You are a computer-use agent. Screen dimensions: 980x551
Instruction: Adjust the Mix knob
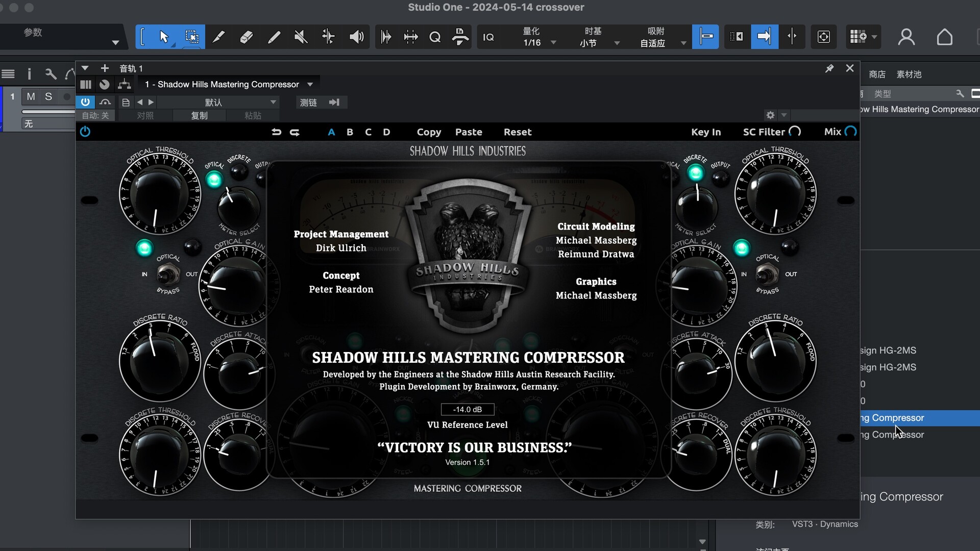tap(850, 132)
